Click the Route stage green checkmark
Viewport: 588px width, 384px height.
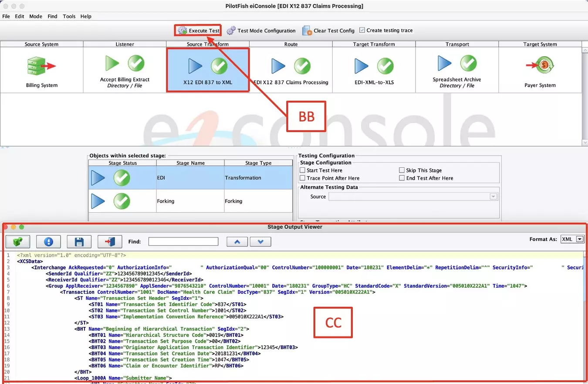(x=302, y=66)
